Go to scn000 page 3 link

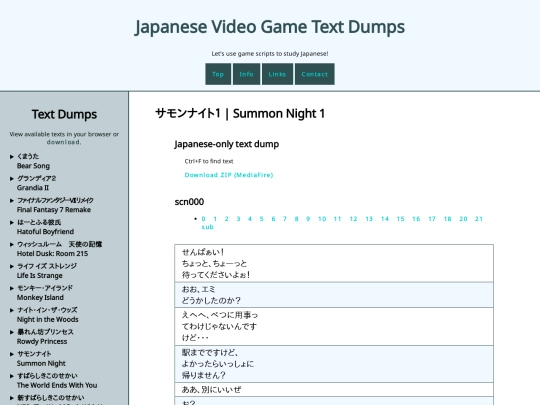[x=238, y=219]
